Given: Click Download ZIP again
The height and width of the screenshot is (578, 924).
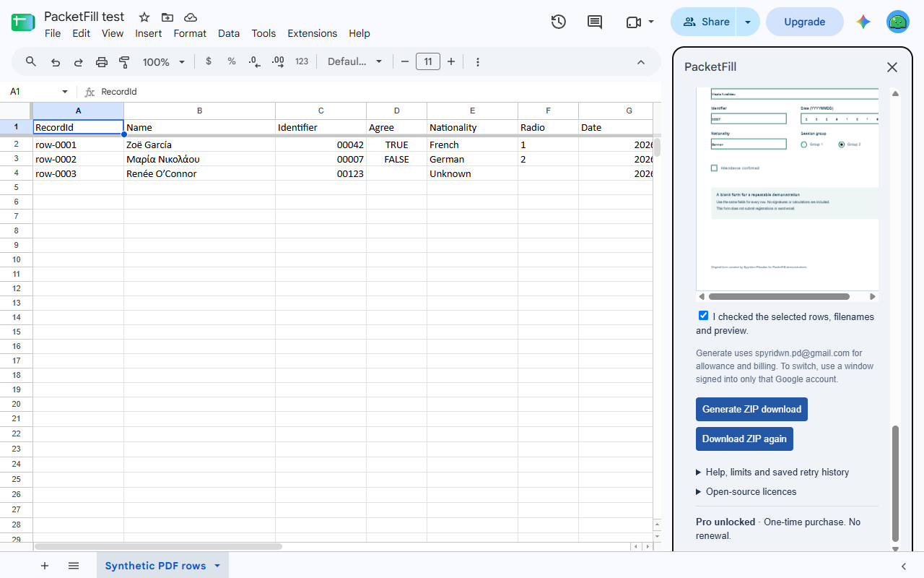Looking at the screenshot, I should (x=744, y=439).
